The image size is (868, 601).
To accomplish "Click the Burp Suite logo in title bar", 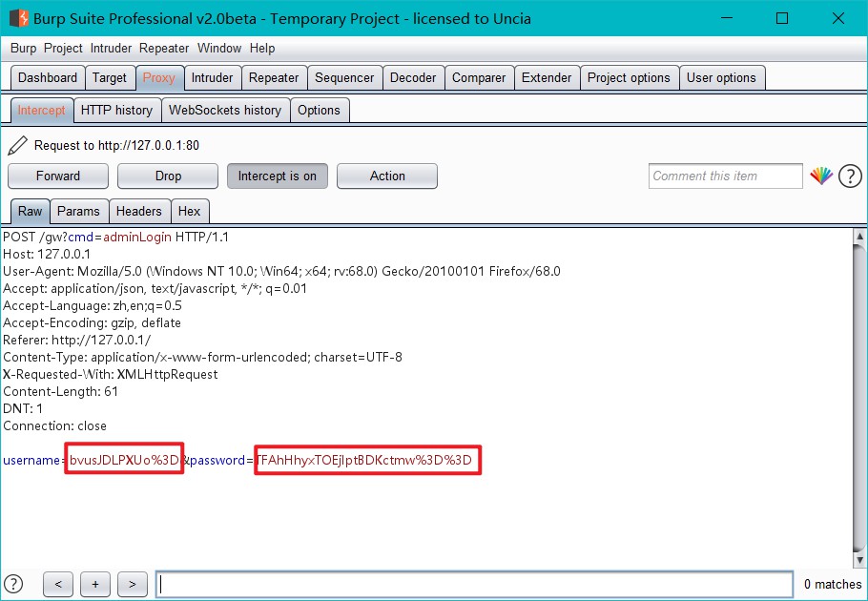I will tap(19, 18).
